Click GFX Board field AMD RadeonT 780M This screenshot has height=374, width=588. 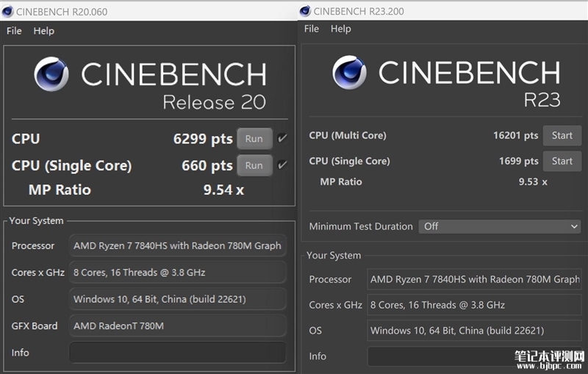pyautogui.click(x=178, y=326)
